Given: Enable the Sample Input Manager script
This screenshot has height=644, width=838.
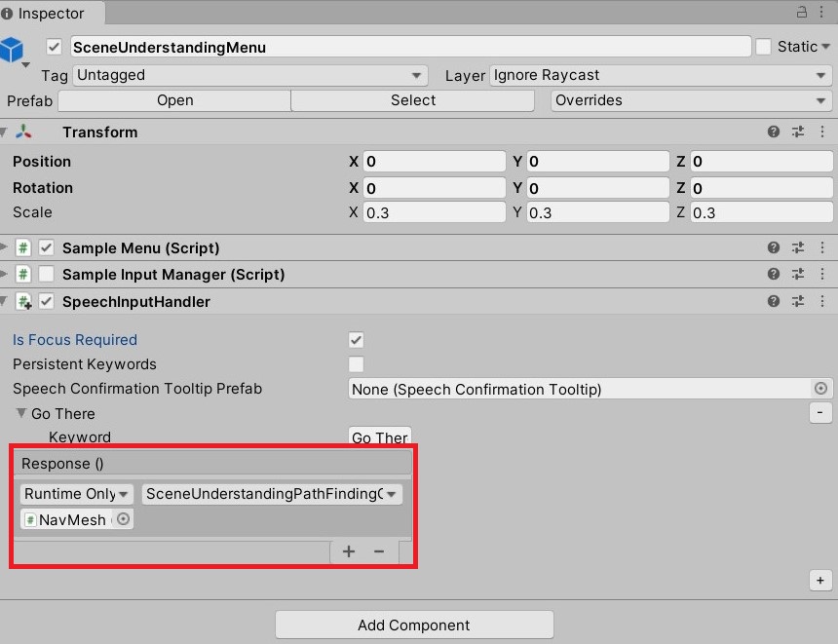Looking at the screenshot, I should [x=47, y=274].
